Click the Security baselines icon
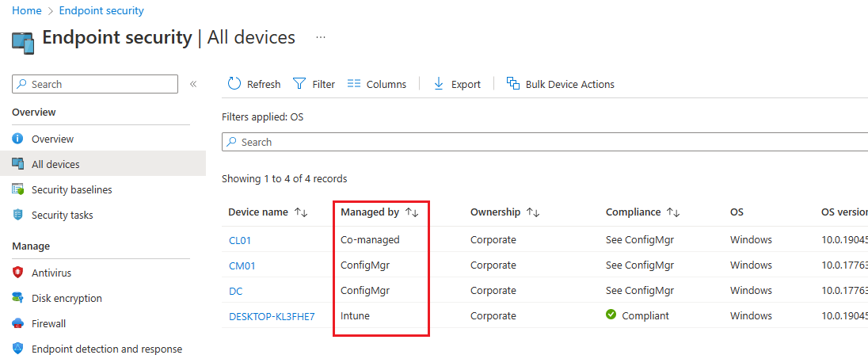This screenshot has height=355, width=868. pyautogui.click(x=17, y=189)
